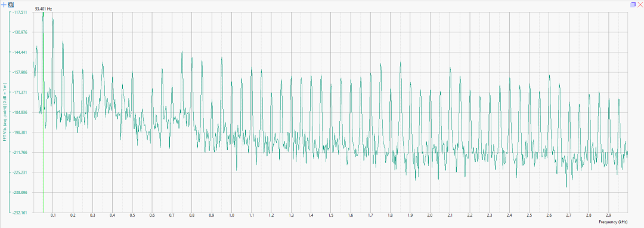Image resolution: width=644 pixels, height=228 pixels.
Task: Click the FFT Vib. Y-axis title
Action: [x=5, y=112]
